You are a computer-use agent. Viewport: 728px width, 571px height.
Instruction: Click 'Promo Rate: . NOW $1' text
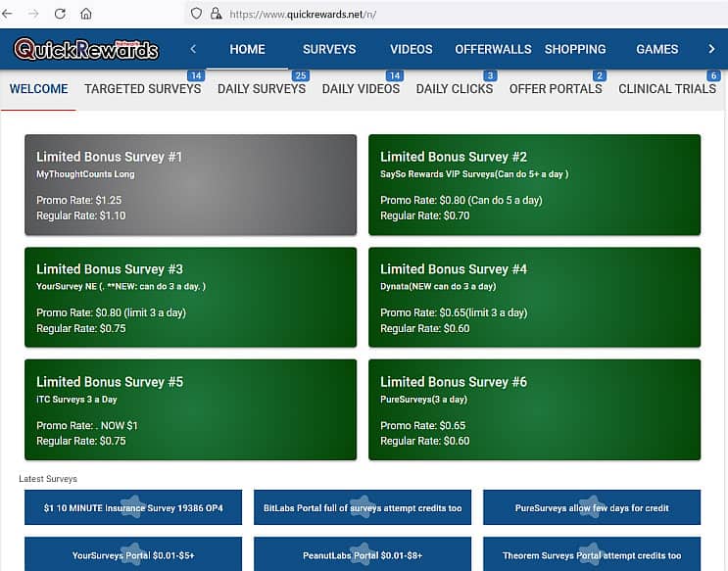(87, 425)
